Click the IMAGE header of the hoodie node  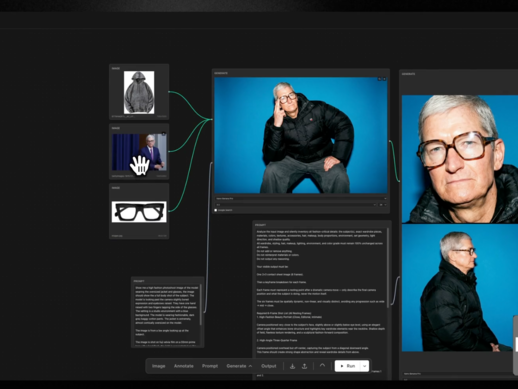pos(116,68)
